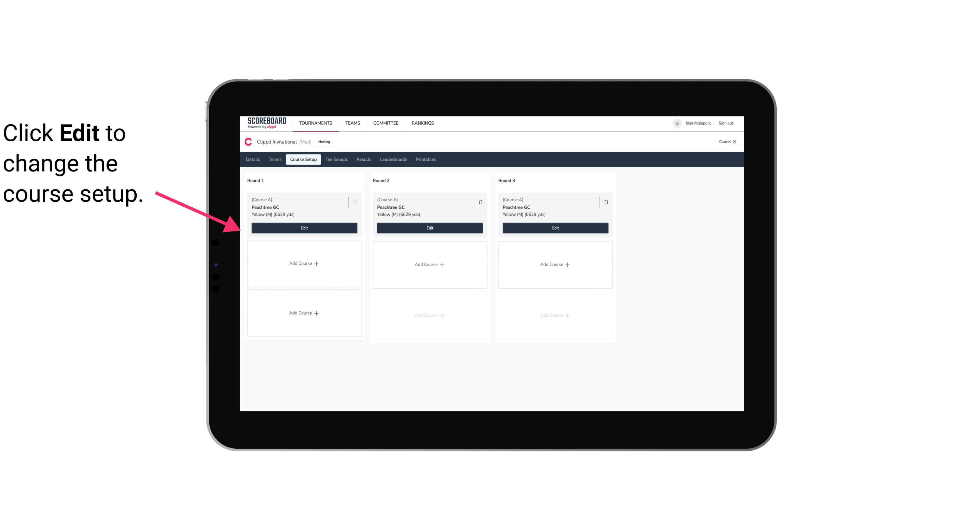This screenshot has height=527, width=980.
Task: Click the second empty Add Course slot Round 1
Action: pos(304,313)
